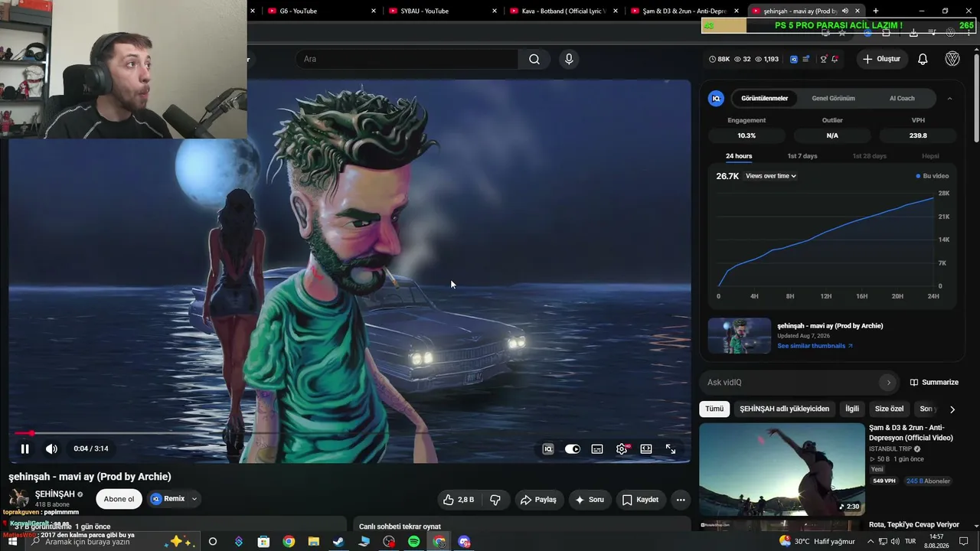This screenshot has width=980, height=551.
Task: Select the 24 hours time range
Action: coord(739,156)
